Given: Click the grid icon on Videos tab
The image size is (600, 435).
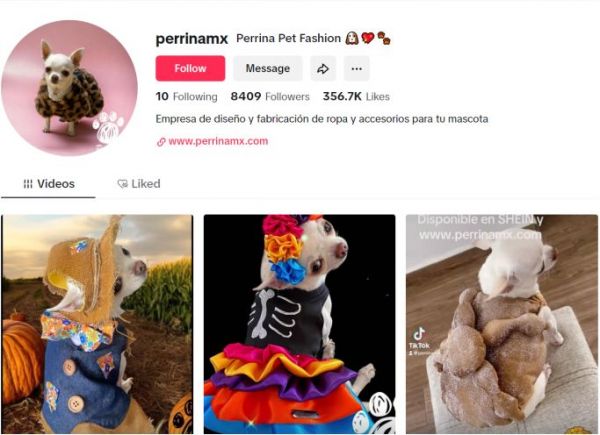Looking at the screenshot, I should [28, 184].
